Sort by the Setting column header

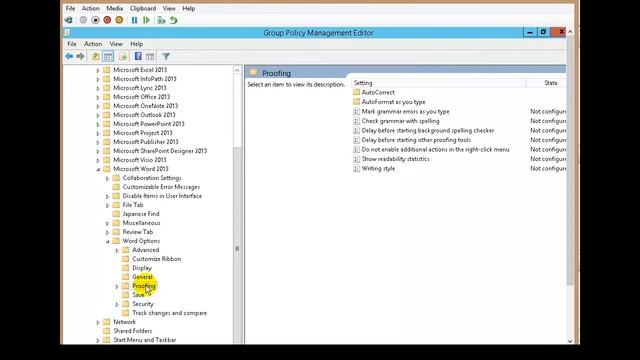click(438, 83)
